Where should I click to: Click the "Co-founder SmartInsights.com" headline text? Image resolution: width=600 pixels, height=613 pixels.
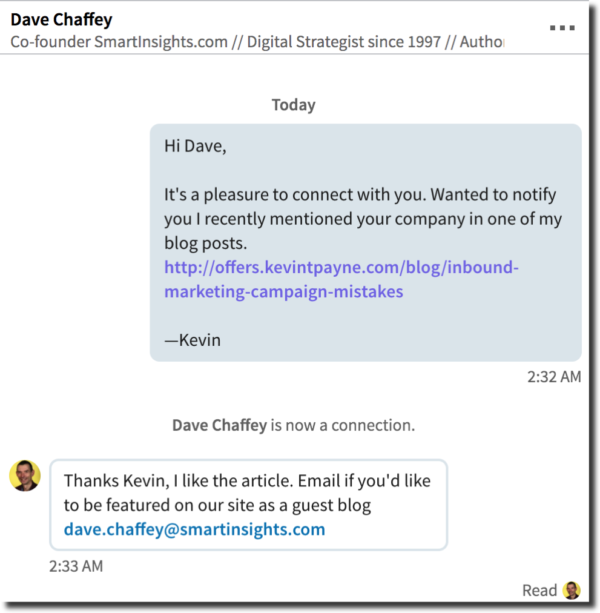coord(119,42)
